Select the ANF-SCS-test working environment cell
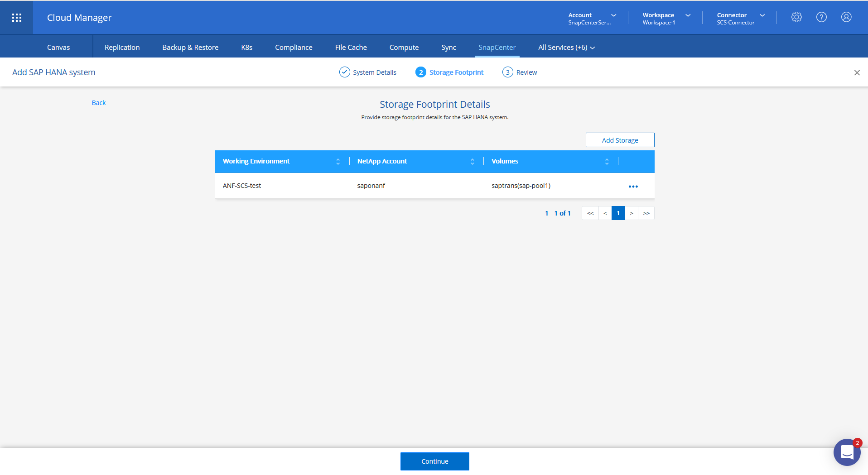 [x=242, y=186]
